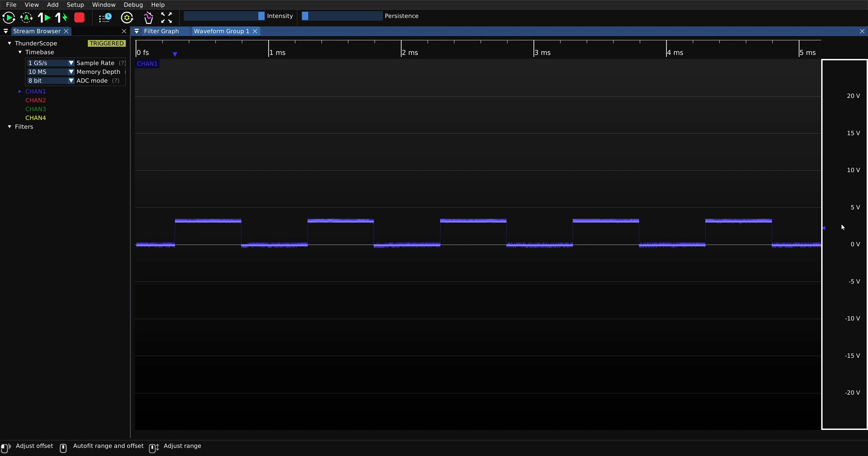Click the CHAN1 label in the waveform area

(147, 64)
